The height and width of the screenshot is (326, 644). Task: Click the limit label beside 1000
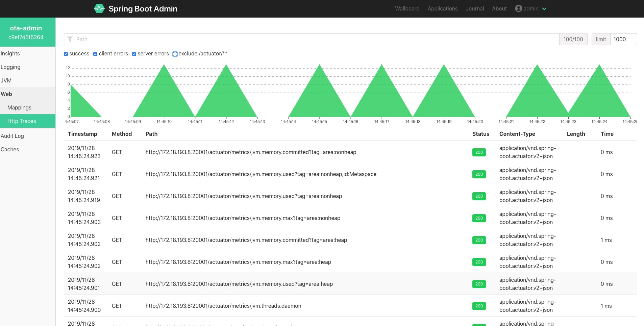tap(601, 39)
